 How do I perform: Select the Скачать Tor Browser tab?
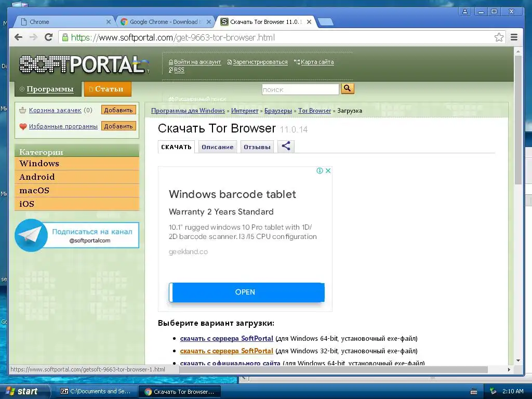click(267, 22)
